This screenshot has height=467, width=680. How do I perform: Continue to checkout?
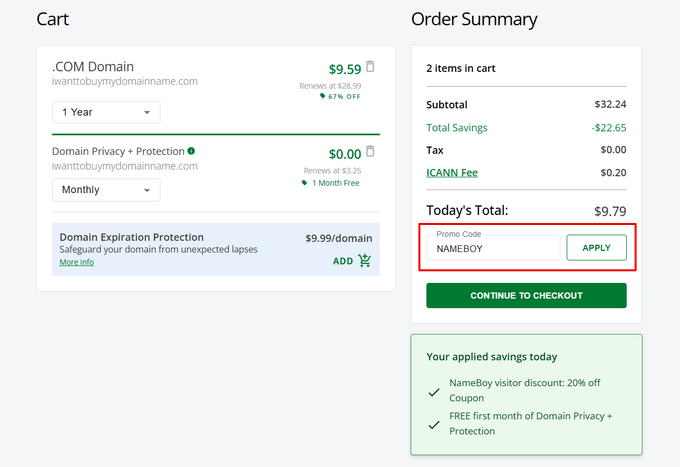pos(526,296)
